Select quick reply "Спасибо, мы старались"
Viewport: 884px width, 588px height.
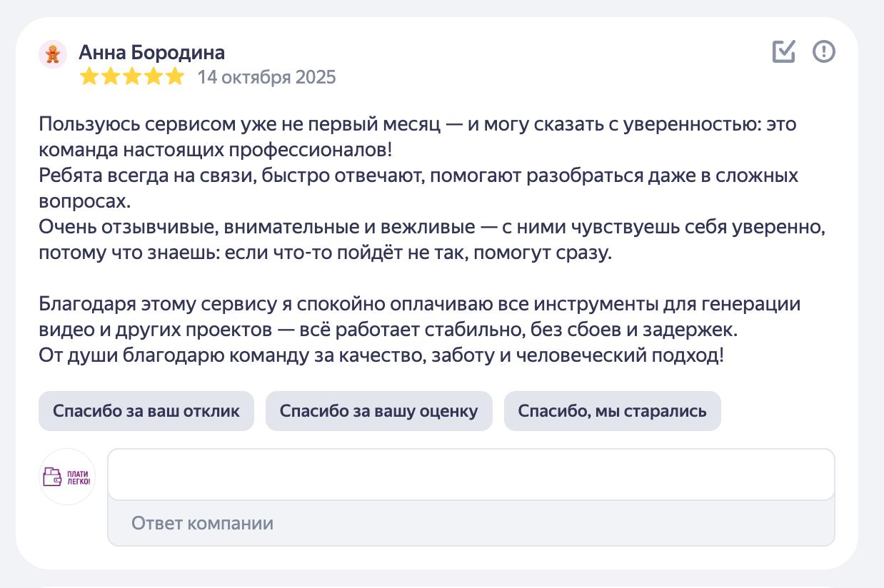(612, 411)
